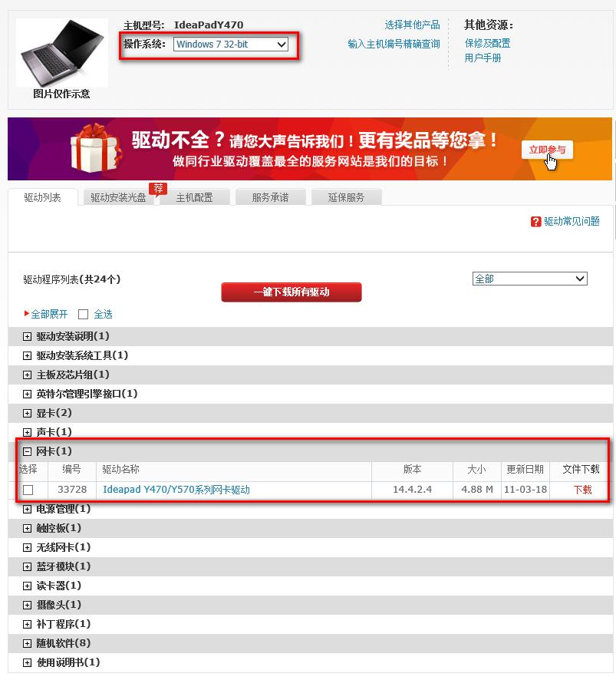616x680 pixels.
Task: Click the IdeaPad laptop product image
Action: pos(62,52)
